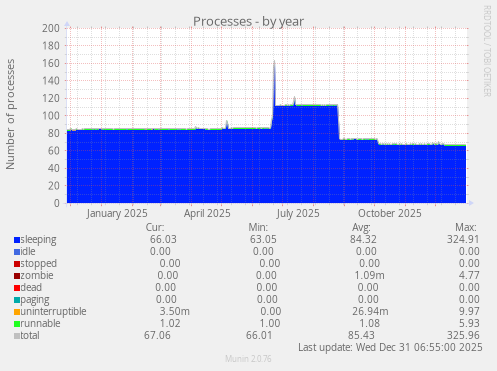Click the 'dead' legend label
Image resolution: width=497 pixels, height=371 pixels.
31,287
